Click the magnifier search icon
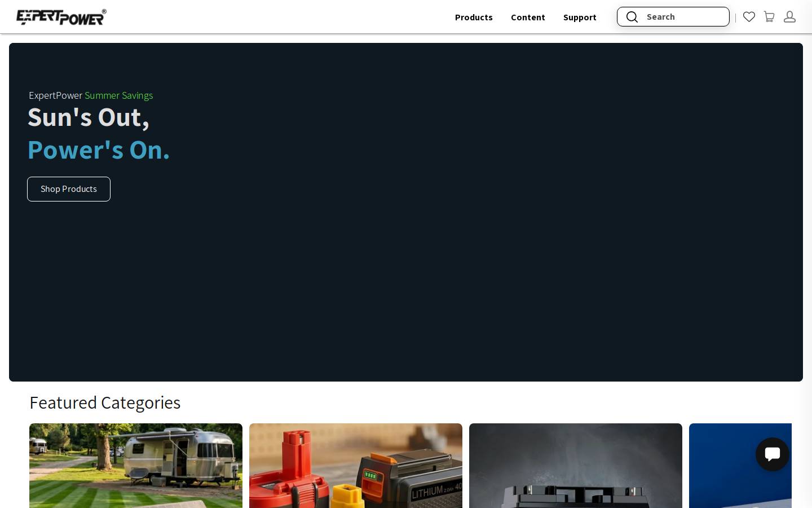812x508 pixels. click(x=632, y=17)
